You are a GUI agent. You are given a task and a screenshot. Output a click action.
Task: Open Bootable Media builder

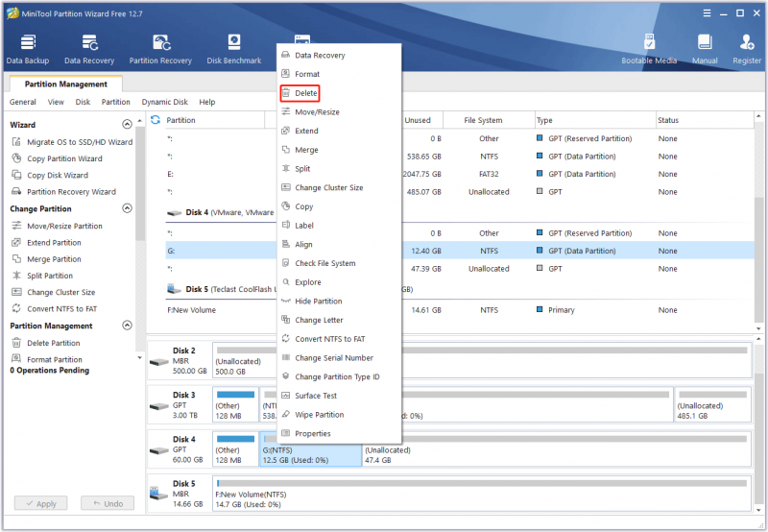[649, 50]
